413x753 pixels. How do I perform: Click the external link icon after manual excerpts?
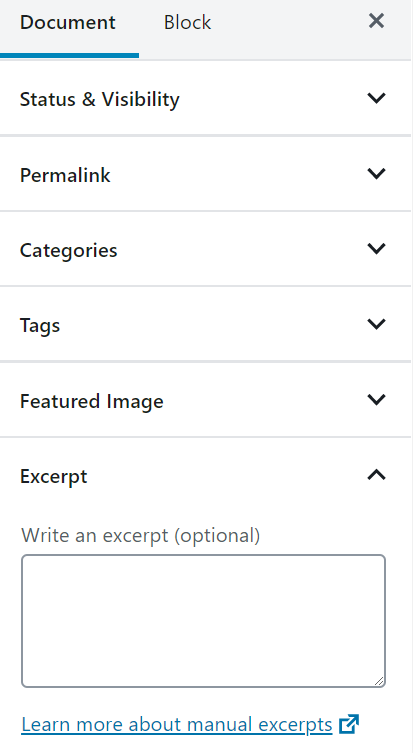coord(349,724)
